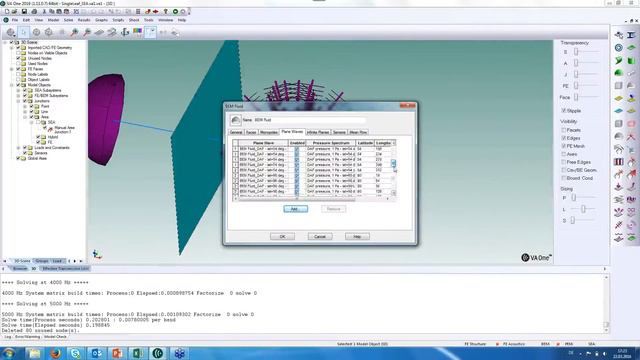The height and width of the screenshot is (360, 640).
Task: Expand the Point junctions tree node
Action: point(25,106)
